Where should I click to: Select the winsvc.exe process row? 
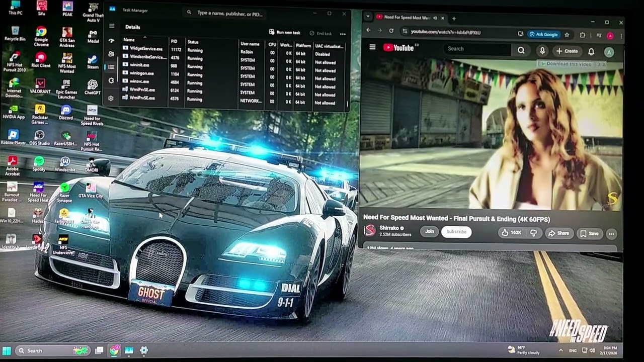click(234, 82)
